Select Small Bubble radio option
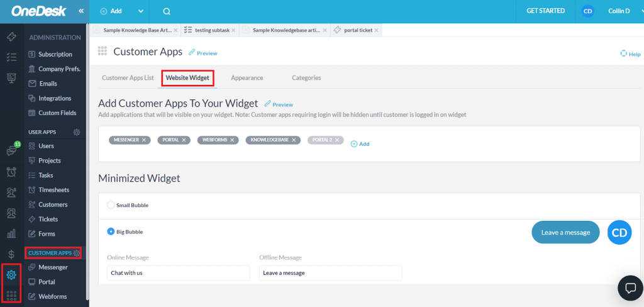644x307 pixels. point(111,204)
